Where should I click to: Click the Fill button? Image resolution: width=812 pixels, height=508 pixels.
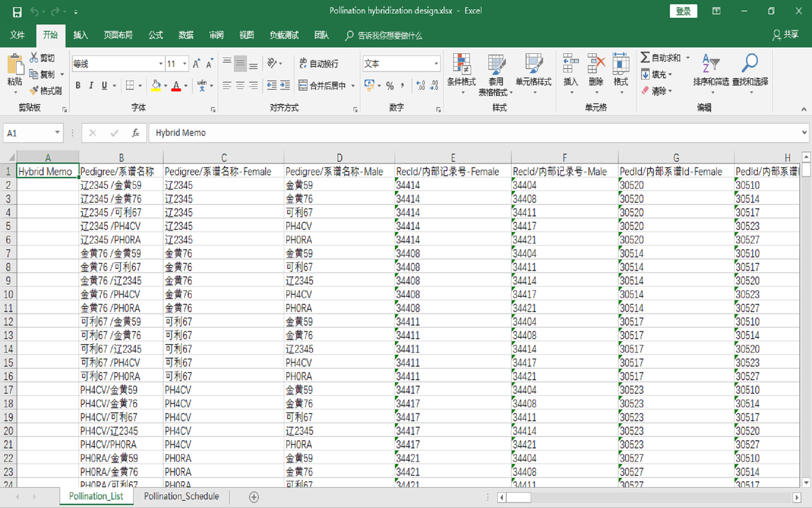(656, 75)
